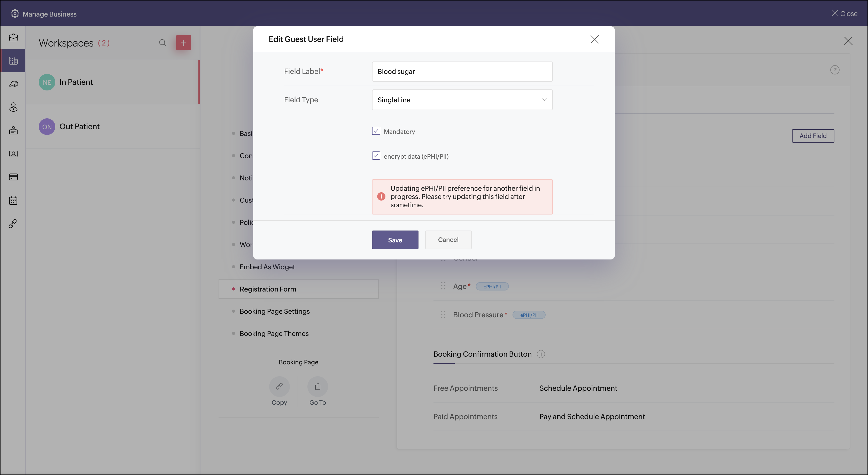This screenshot has height=475, width=868.
Task: Search workspaces with magnifier icon
Action: (x=162, y=42)
